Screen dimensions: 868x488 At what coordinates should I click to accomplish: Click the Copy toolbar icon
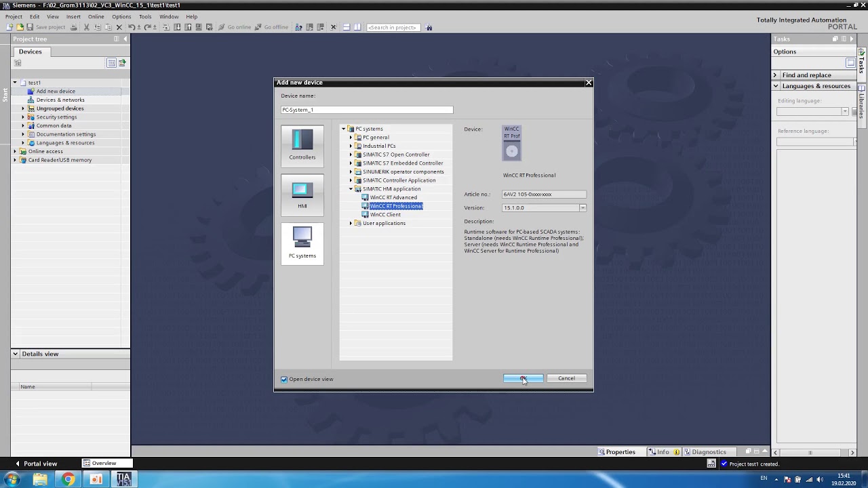point(98,27)
